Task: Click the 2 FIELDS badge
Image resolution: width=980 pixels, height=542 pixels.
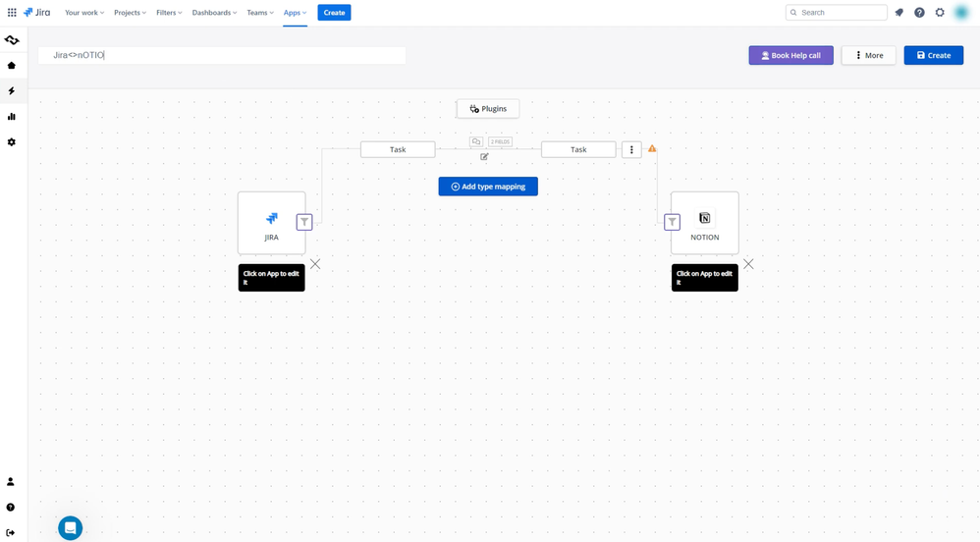Action: pos(500,142)
